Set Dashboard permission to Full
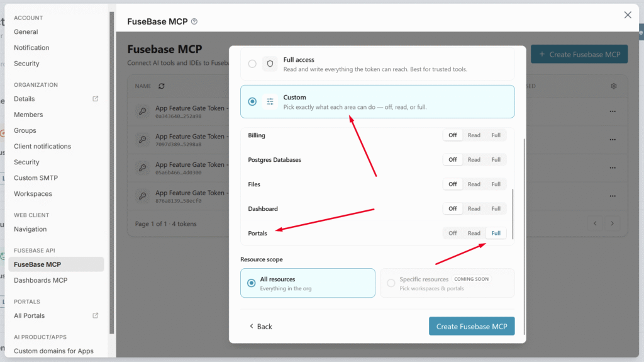Screen dimensions: 644x362 pyautogui.click(x=496, y=208)
